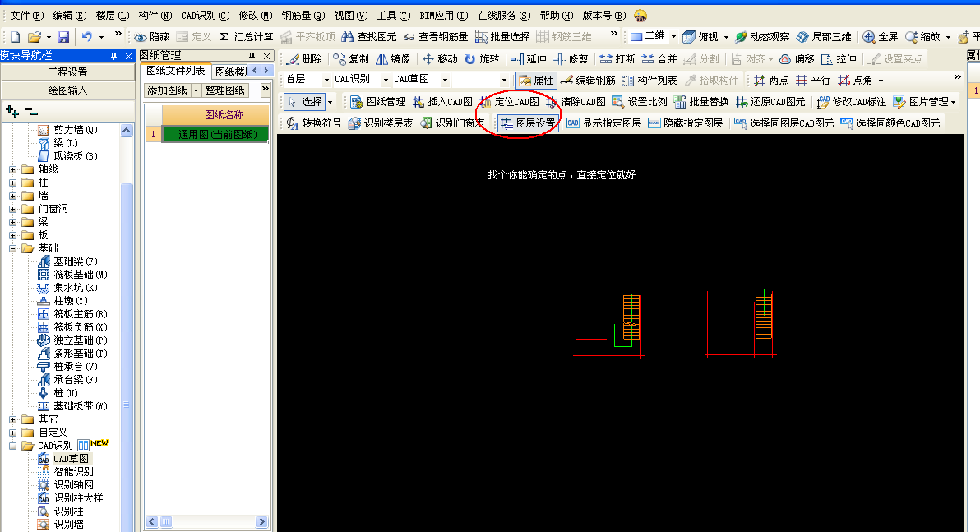980x532 pixels.
Task: Click 删除 delete tool
Action: (x=304, y=58)
